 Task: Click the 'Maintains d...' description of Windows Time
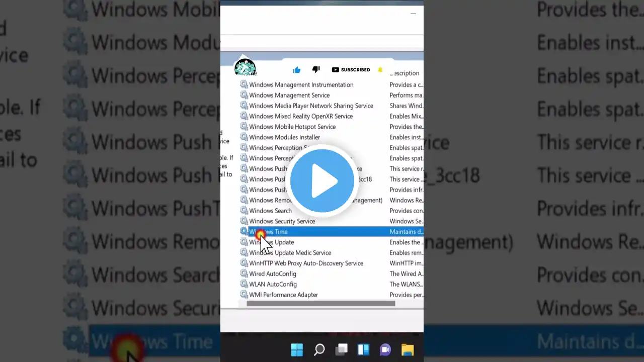click(406, 232)
